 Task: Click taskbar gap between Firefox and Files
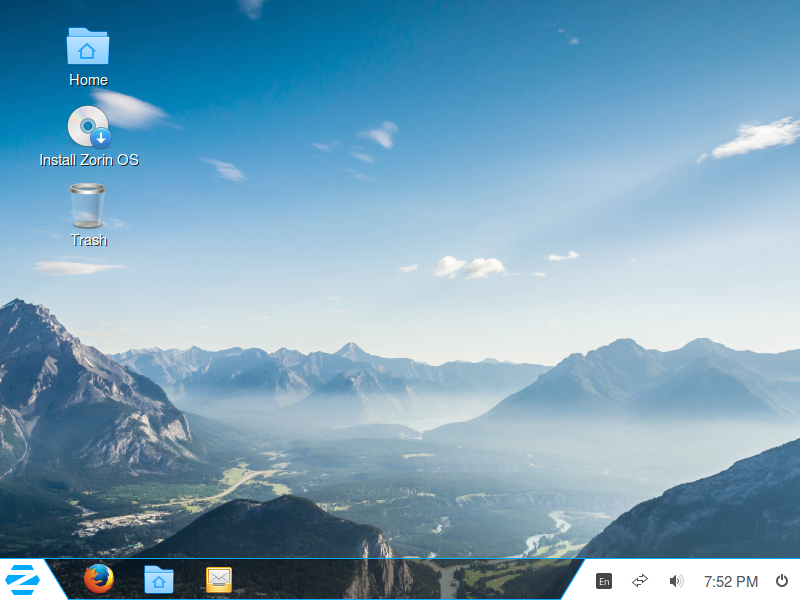[129, 581]
